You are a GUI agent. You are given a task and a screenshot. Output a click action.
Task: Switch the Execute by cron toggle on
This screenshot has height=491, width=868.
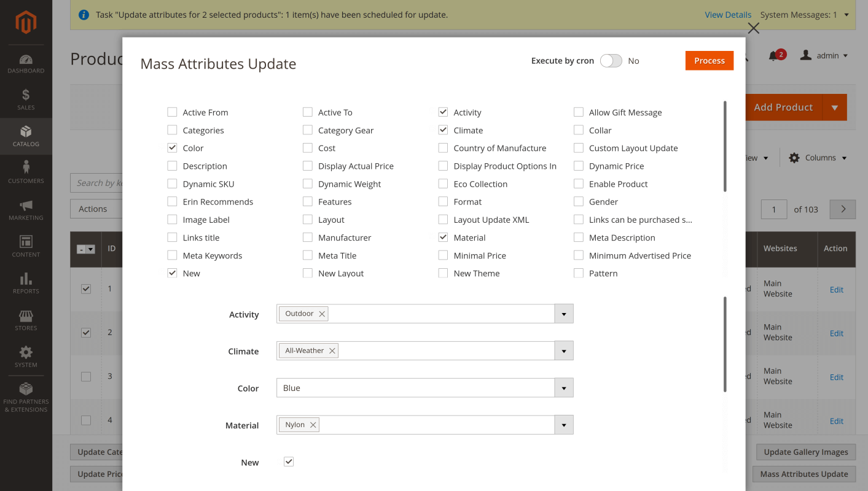click(611, 61)
